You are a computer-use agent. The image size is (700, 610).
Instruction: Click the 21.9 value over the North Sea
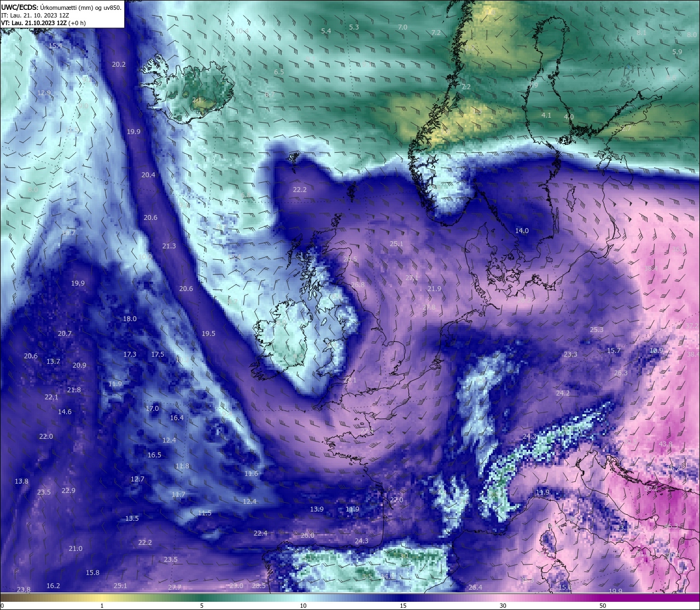(x=434, y=289)
